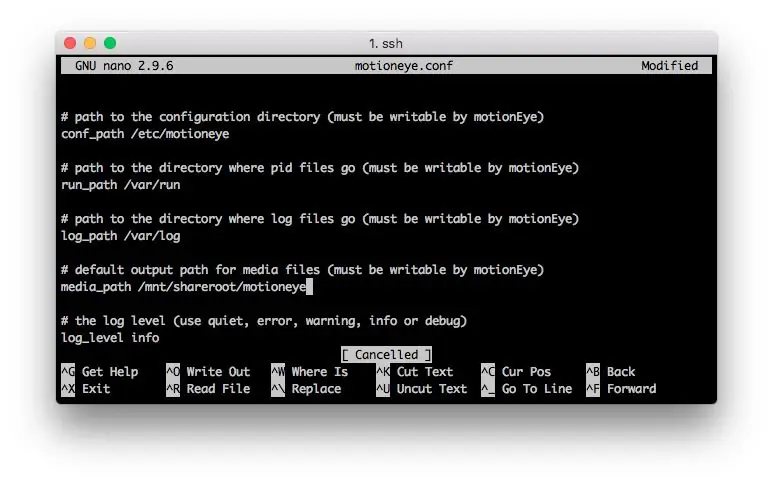Click the 'media_path /mnt/shareroot/motioneye' line

[184, 287]
